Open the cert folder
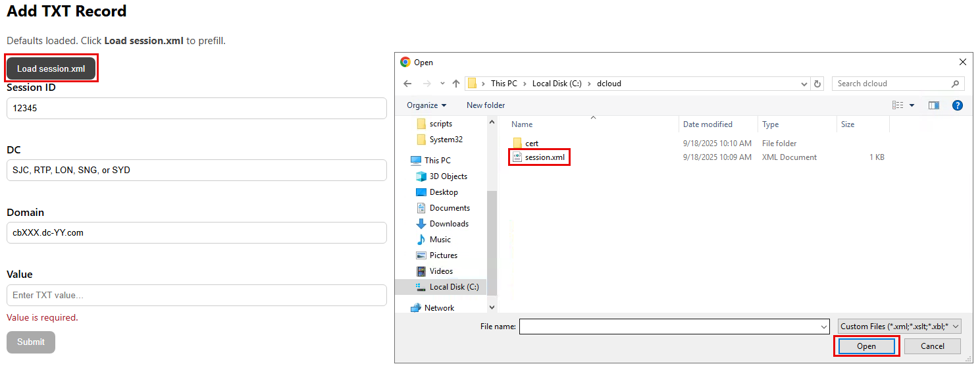980x368 pixels. [x=531, y=144]
